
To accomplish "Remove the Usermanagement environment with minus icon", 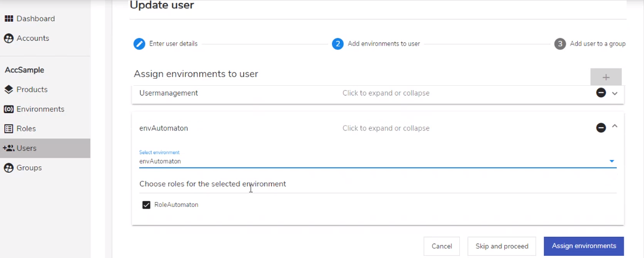I will (601, 93).
